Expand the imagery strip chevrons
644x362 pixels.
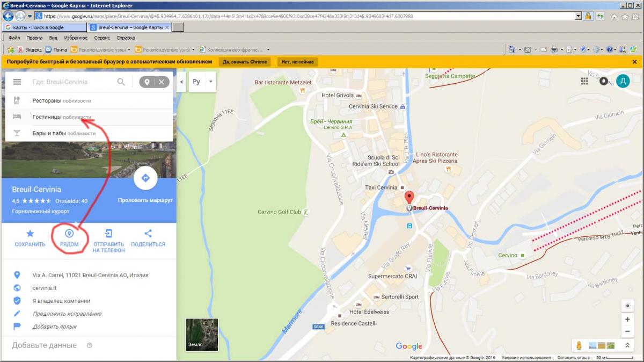pyautogui.click(x=626, y=345)
